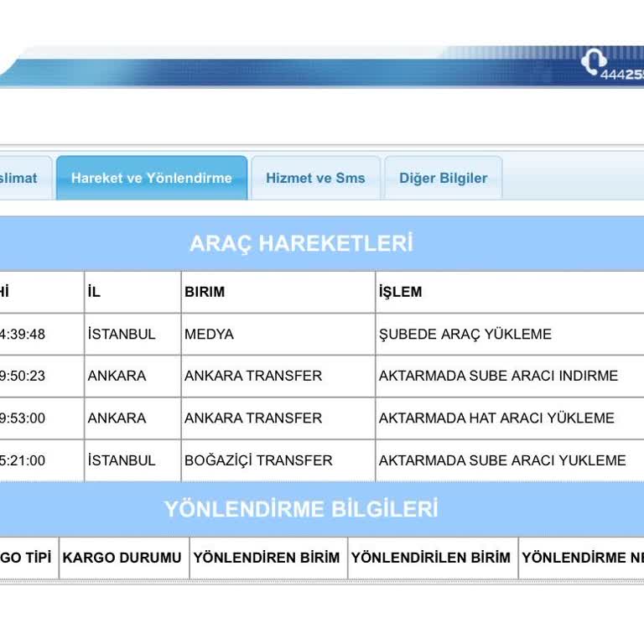This screenshot has width=644, height=644.
Task: Click the YÖNLENDİRİLEN BİRİM column header
Action: [x=431, y=558]
